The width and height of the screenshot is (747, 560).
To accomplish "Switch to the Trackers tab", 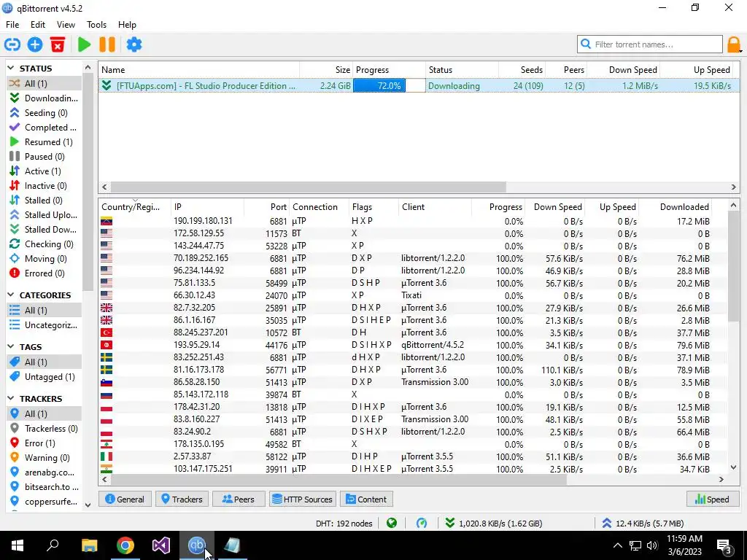I will [x=182, y=499].
